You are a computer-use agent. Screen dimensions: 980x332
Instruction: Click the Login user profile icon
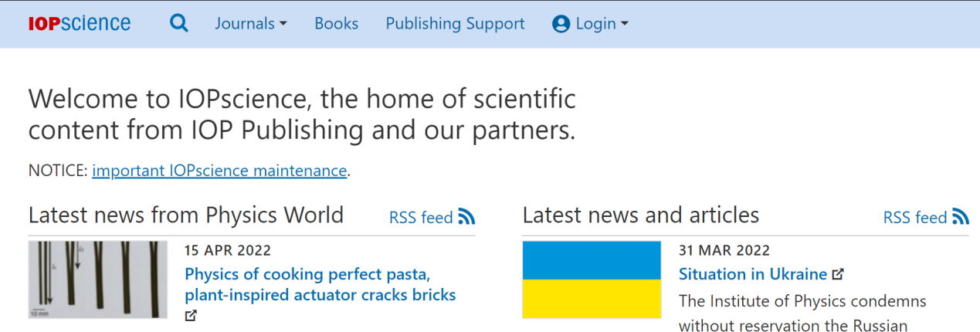pos(561,24)
